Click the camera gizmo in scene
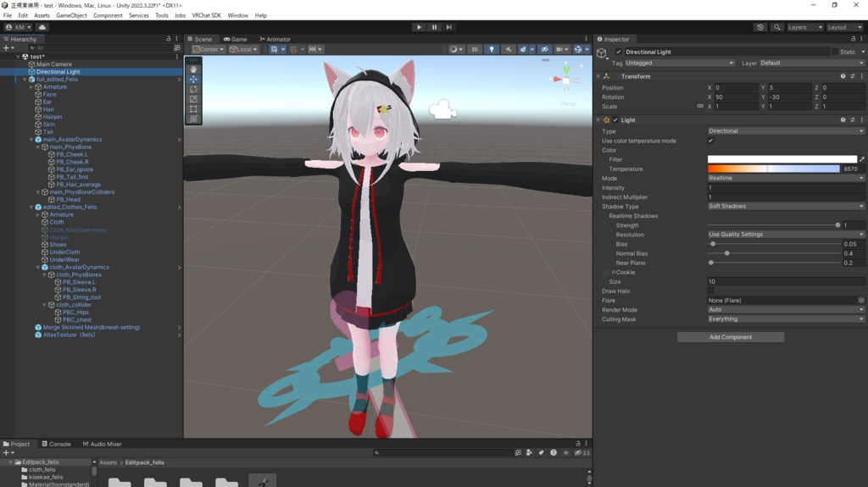 [x=442, y=109]
